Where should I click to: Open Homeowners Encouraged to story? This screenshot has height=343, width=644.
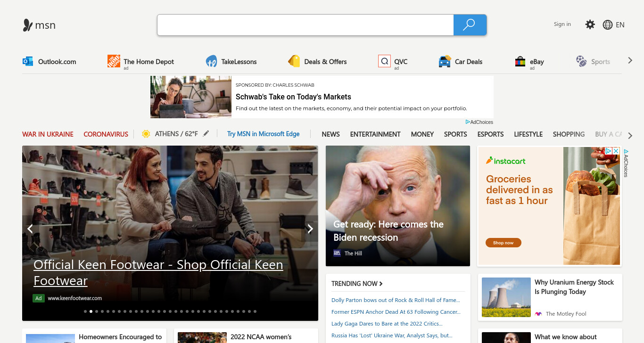(120, 337)
